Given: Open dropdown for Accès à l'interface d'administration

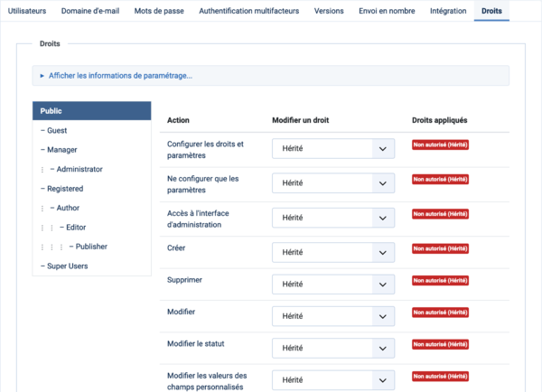Looking at the screenshot, I should pyautogui.click(x=333, y=218).
